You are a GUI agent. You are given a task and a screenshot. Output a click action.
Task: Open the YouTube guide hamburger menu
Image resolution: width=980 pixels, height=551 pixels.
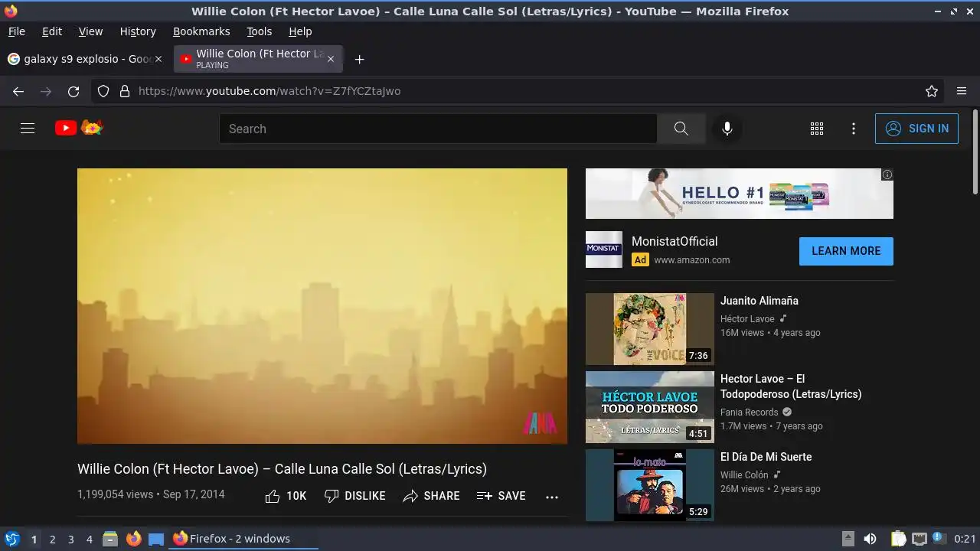pos(28,129)
